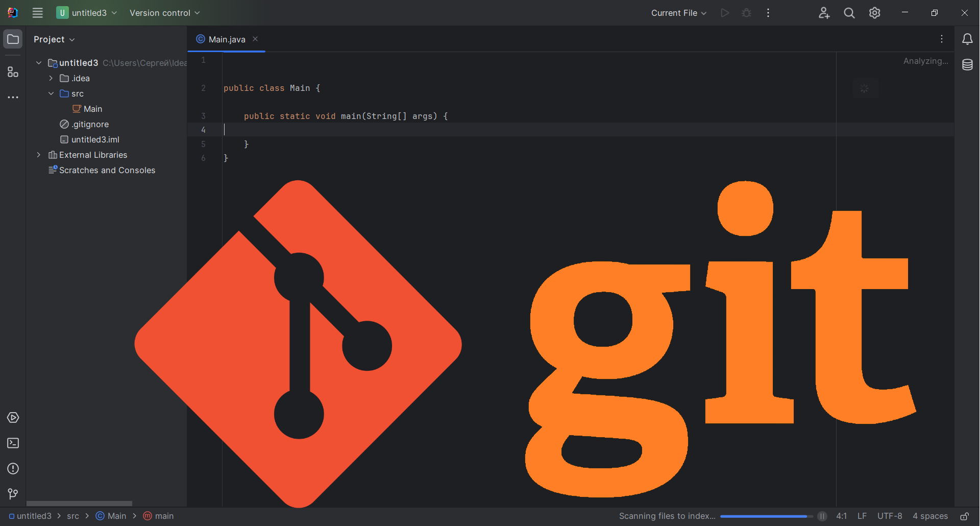Click the loading spinner in editor
This screenshot has width=980, height=526.
pyautogui.click(x=865, y=88)
